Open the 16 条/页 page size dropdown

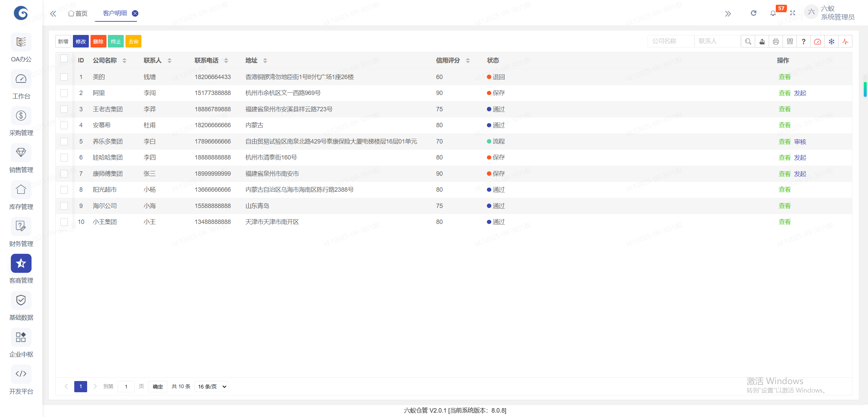tap(212, 386)
